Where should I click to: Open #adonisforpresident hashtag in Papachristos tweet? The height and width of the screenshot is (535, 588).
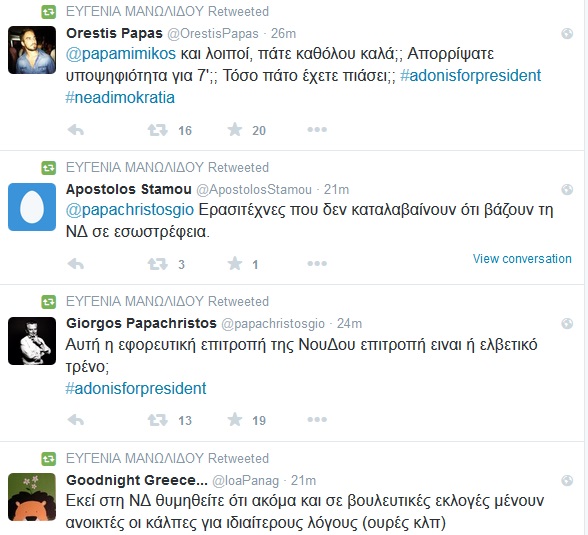(136, 388)
